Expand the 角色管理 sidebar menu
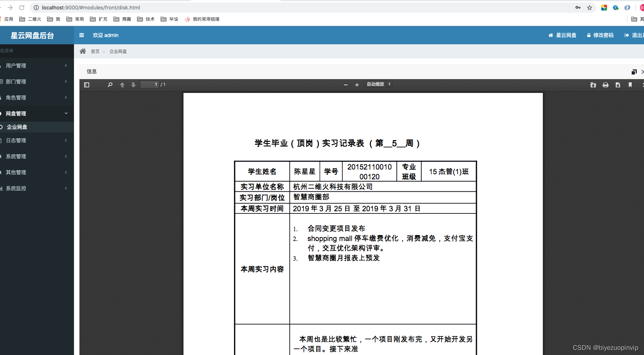Viewport: 644px width, 355px height. coord(37,98)
